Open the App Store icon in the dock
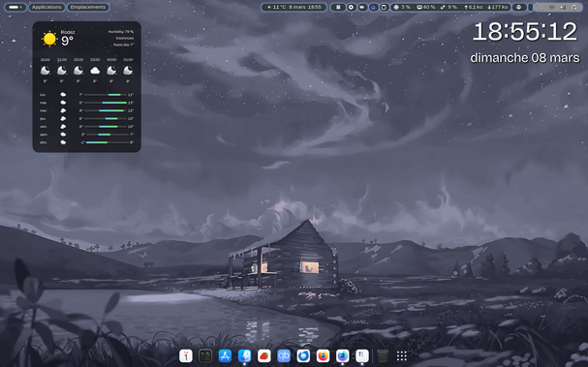Screen dimensions: 588x367 click(225, 355)
